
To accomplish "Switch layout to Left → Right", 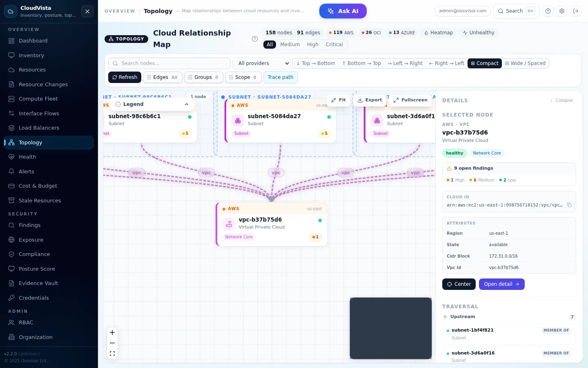I will pos(405,63).
